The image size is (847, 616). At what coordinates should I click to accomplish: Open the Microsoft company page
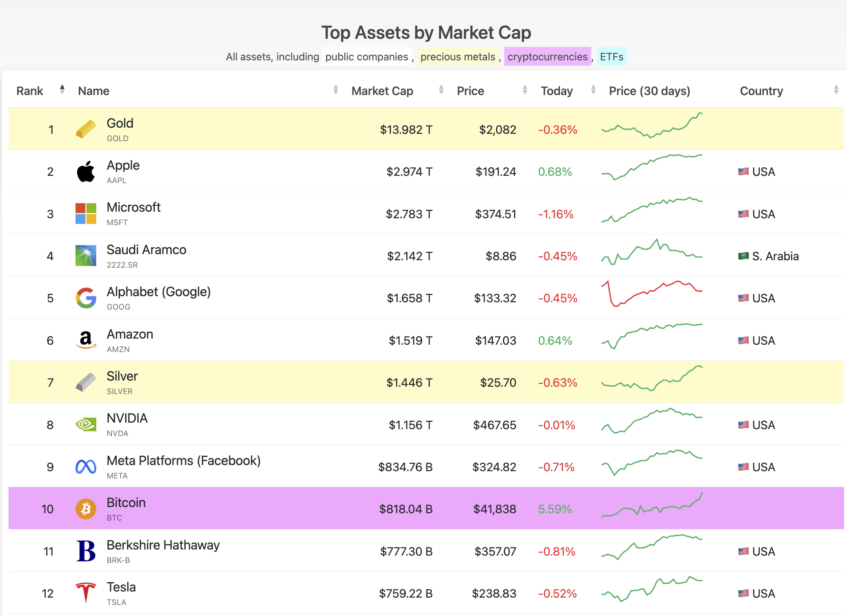pos(133,207)
